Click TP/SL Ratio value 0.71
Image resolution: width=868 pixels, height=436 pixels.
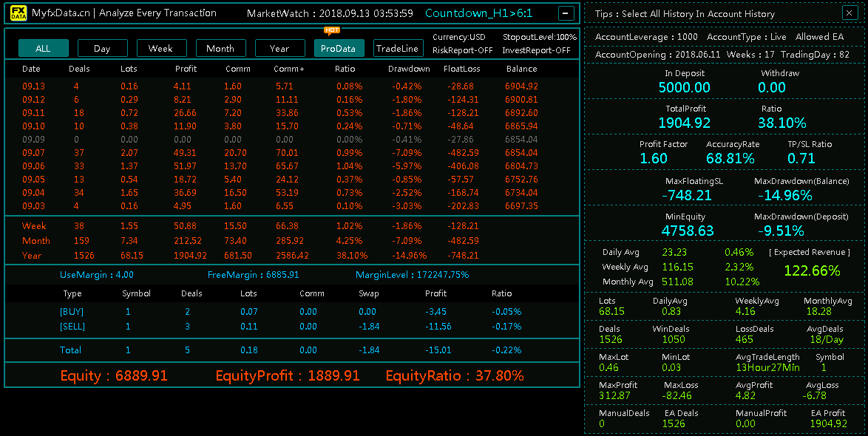click(801, 158)
